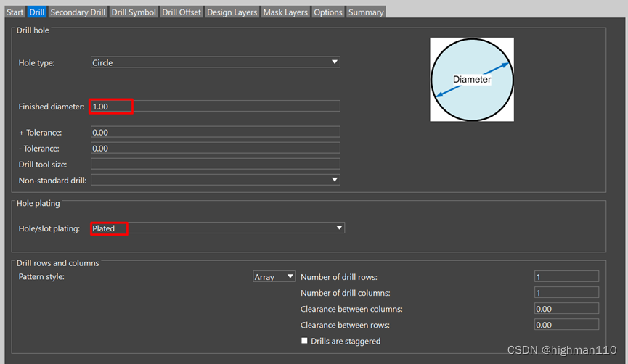Screen dimensions: 628x364
Task: Open the Pattern style Array dropdown
Action: pos(274,277)
